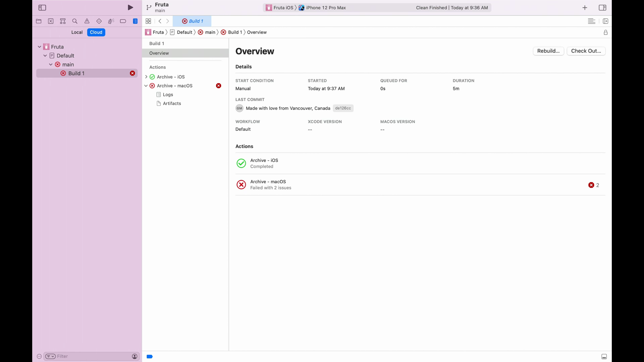This screenshot has height=362, width=644.
Task: Choose the iPhone 12 Pro Max destination
Action: [x=322, y=8]
